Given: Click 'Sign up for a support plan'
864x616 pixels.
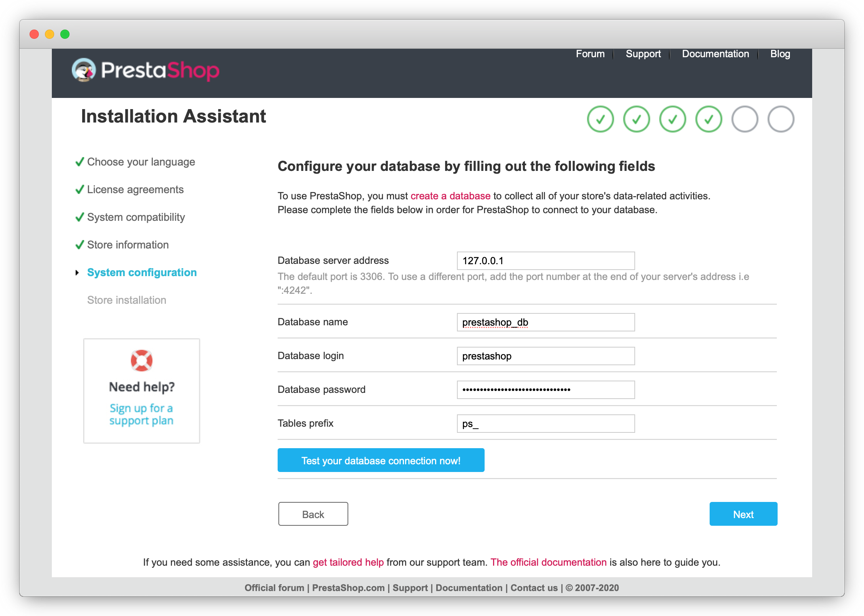Looking at the screenshot, I should pos(141,414).
